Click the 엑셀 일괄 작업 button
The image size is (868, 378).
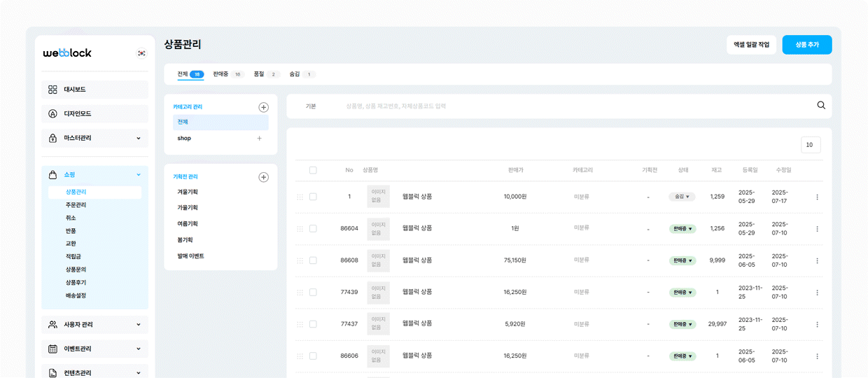(751, 45)
